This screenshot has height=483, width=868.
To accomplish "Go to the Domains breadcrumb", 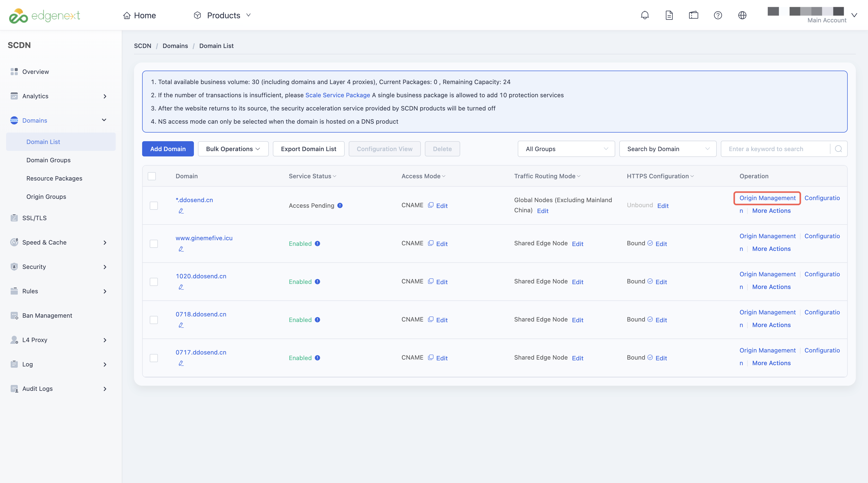I will click(175, 46).
